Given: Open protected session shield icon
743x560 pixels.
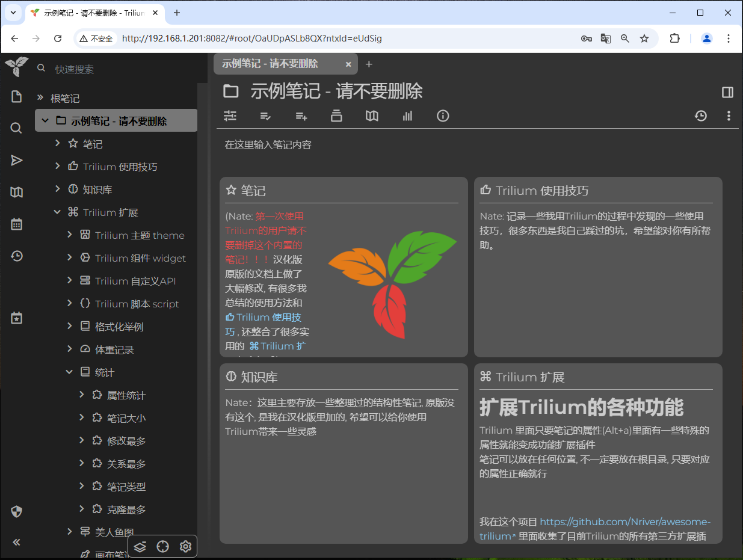Looking at the screenshot, I should pos(16,512).
